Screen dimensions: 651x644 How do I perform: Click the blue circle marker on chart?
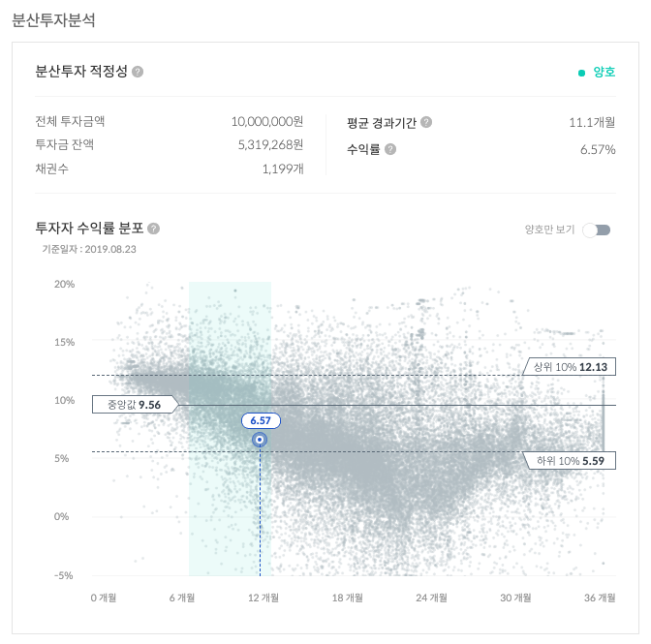260,440
